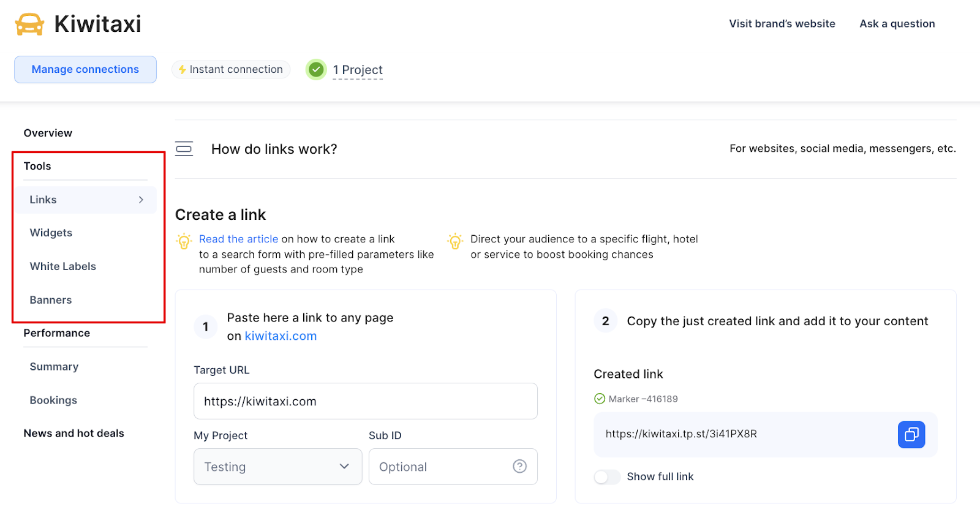980x515 pixels.
Task: Click the green checkmark project status icon
Action: pyautogui.click(x=316, y=70)
